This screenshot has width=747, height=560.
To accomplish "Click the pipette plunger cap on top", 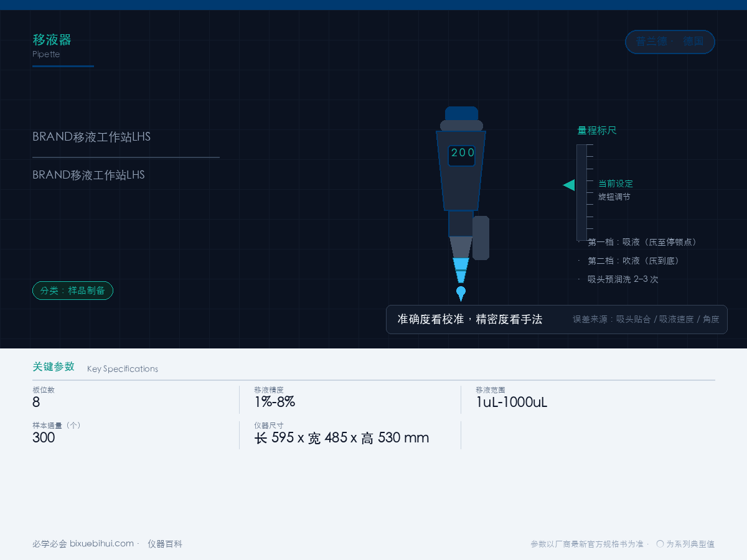I will click(x=461, y=113).
